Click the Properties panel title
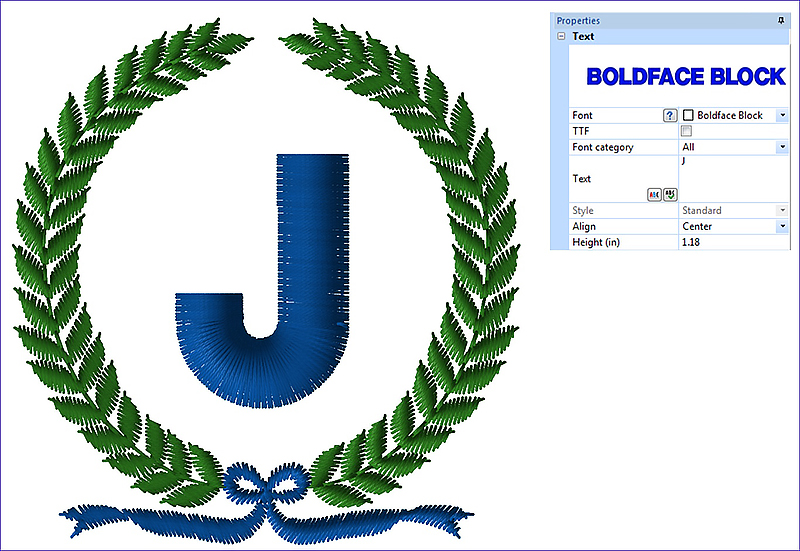 coord(579,20)
